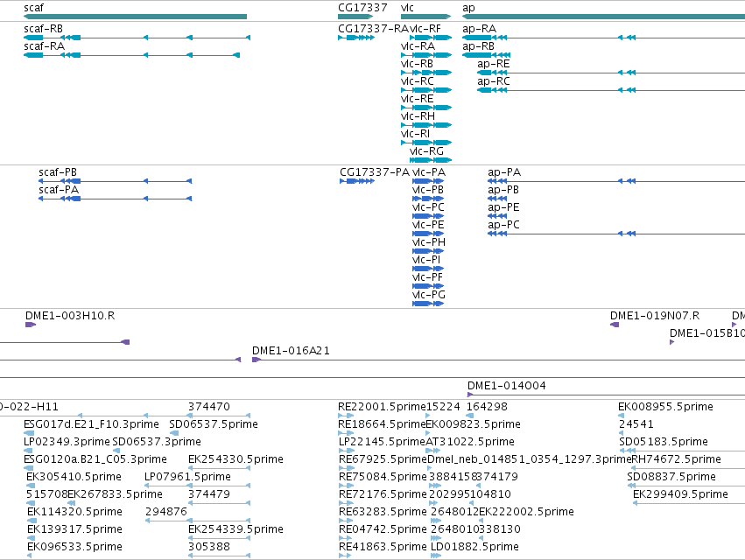Click the ESG017d.E21_F10.3prime EST label

91,424
